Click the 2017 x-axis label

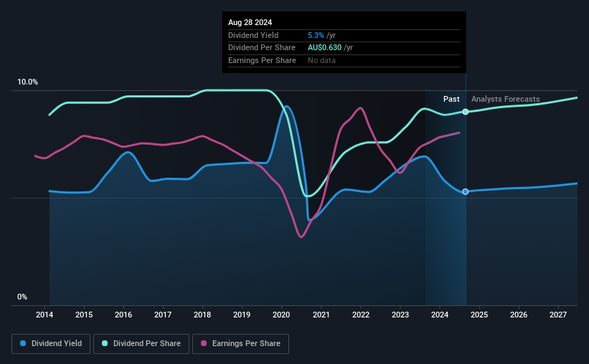pyautogui.click(x=163, y=315)
